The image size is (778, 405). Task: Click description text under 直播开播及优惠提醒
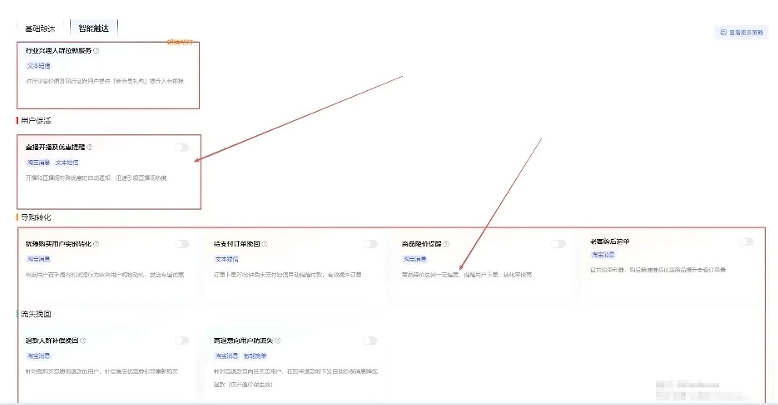96,178
